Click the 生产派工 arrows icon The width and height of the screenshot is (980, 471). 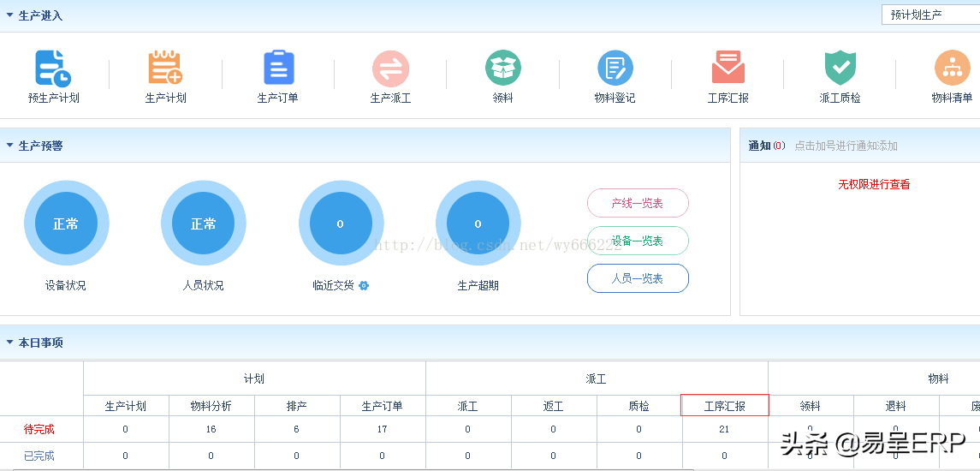pos(390,68)
